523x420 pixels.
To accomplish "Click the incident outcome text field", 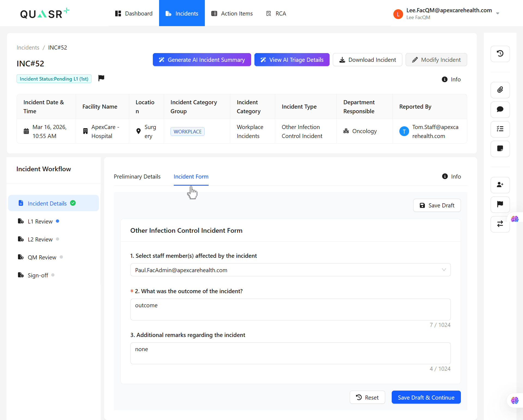I will click(290, 309).
